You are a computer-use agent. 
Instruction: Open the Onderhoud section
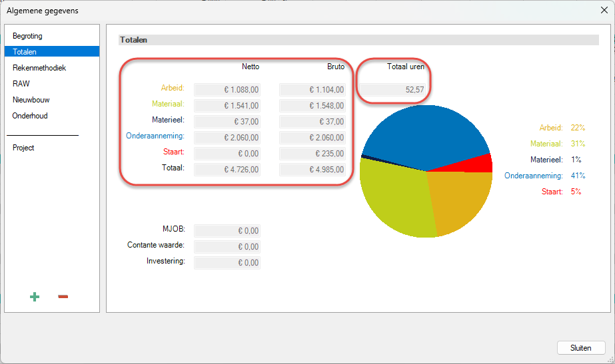tap(30, 116)
